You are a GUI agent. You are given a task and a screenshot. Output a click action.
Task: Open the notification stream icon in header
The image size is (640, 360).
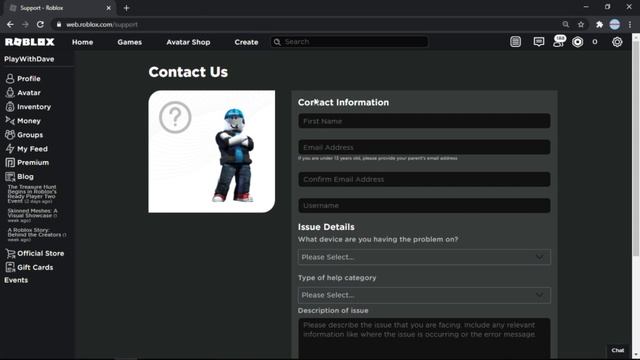[x=516, y=42]
